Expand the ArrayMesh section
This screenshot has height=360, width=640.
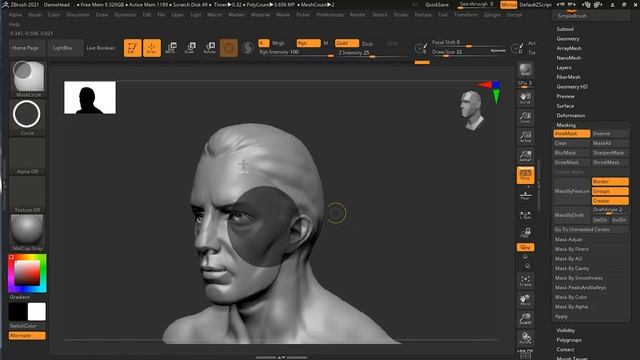coord(569,48)
